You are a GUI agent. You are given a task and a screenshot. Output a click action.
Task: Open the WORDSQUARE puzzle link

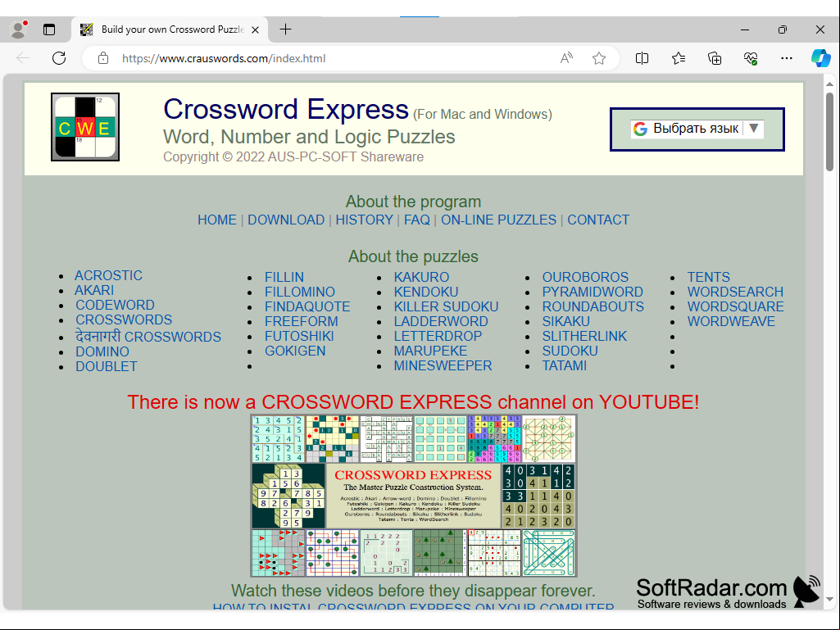736,307
